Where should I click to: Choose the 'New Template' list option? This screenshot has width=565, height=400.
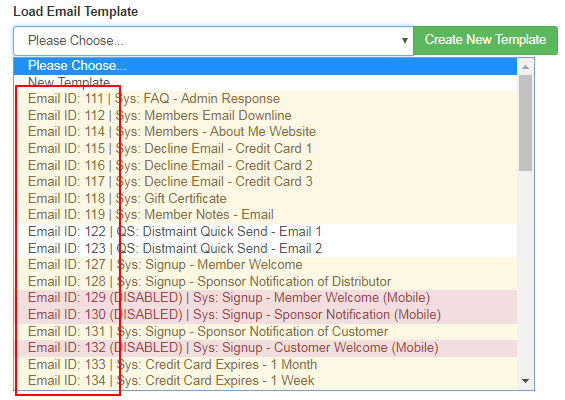(265, 83)
